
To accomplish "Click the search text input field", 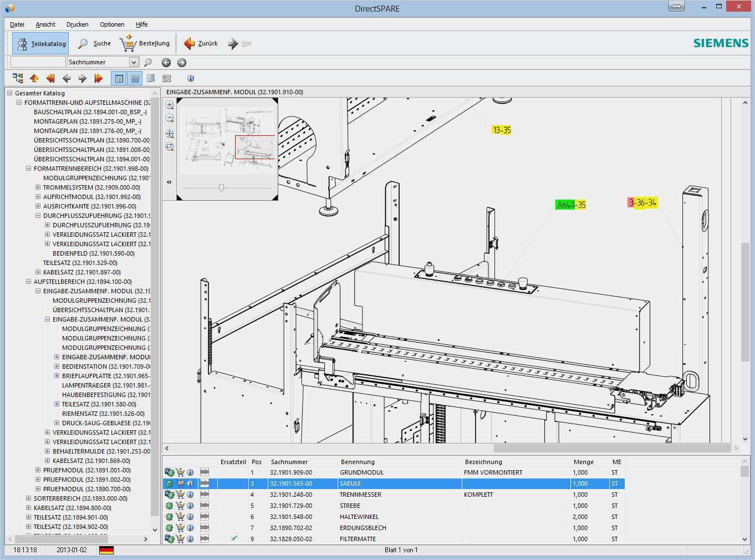I will pos(38,62).
